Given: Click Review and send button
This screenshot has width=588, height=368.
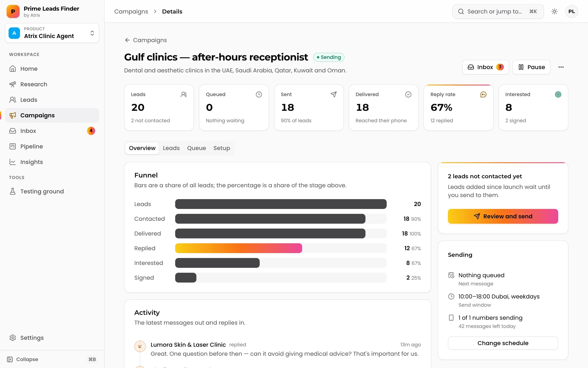Looking at the screenshot, I should click(503, 216).
